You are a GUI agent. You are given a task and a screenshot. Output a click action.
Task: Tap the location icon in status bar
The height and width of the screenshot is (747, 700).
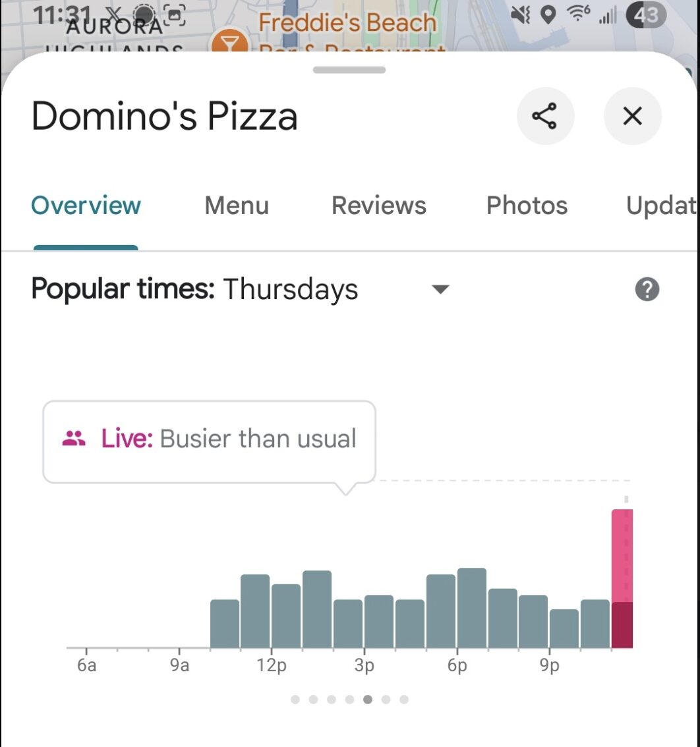click(549, 15)
